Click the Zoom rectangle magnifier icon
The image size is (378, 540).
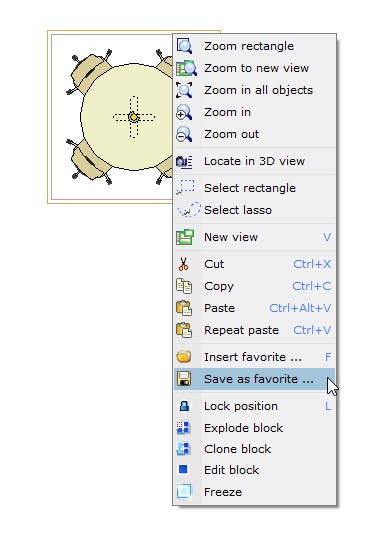pos(185,46)
